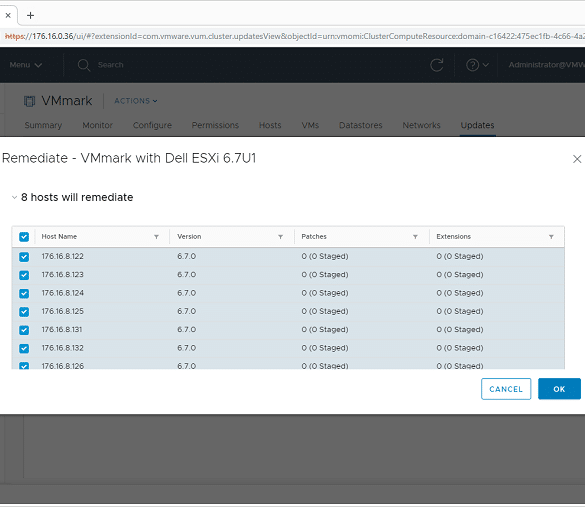This screenshot has height=507, width=585.
Task: Uncheck host 176.16.8.132
Action: [24, 348]
